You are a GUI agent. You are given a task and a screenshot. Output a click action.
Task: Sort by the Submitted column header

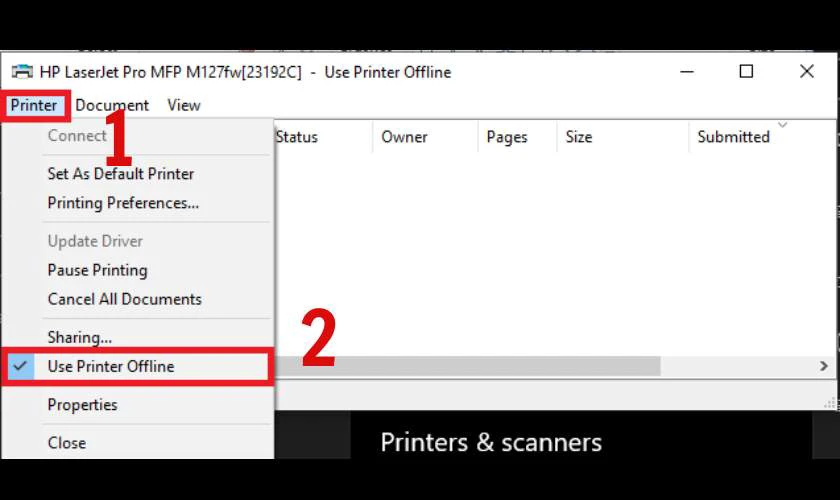pyautogui.click(x=733, y=137)
